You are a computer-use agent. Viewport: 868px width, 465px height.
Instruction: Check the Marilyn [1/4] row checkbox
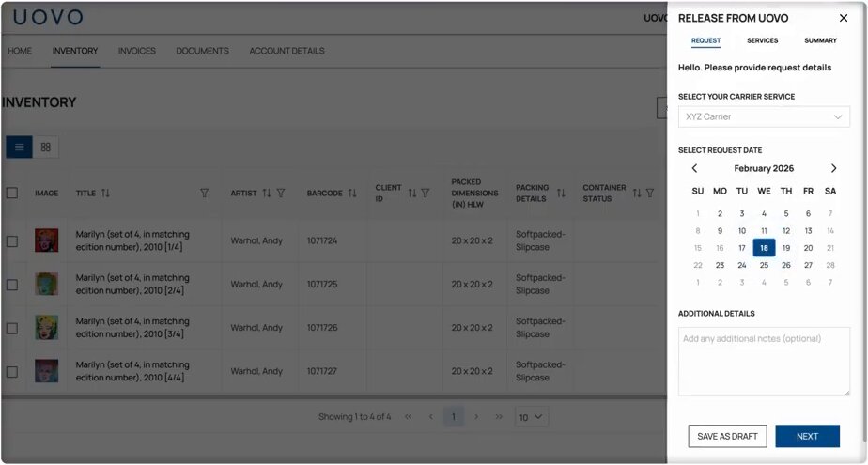click(11, 241)
